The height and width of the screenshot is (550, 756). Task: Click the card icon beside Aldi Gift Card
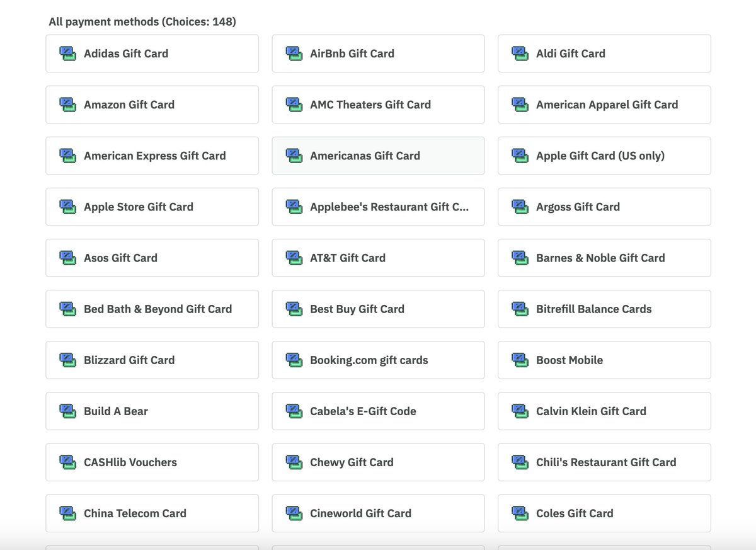[520, 54]
